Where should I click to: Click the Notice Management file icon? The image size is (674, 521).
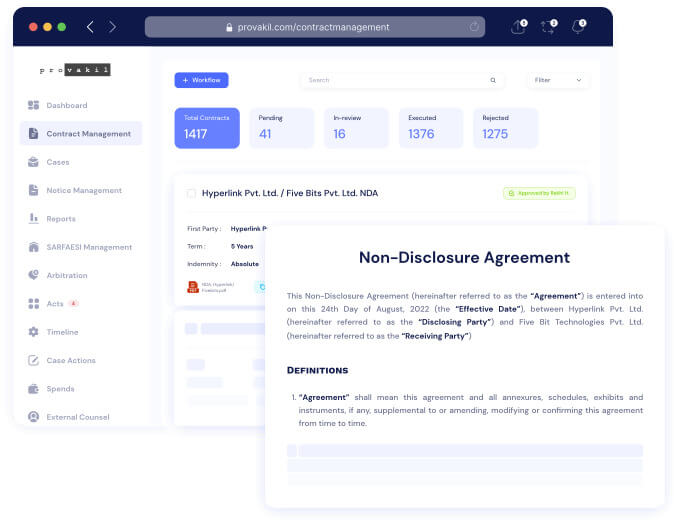tap(34, 190)
